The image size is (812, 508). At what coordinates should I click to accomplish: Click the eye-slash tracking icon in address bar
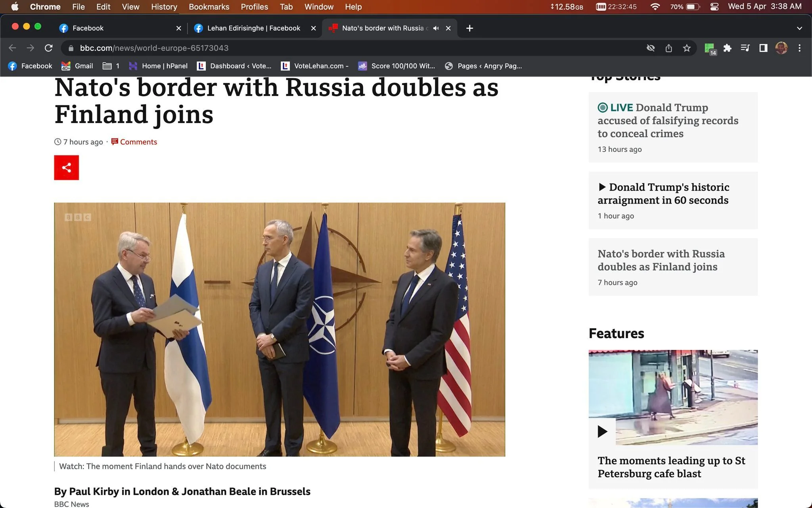[651, 48]
